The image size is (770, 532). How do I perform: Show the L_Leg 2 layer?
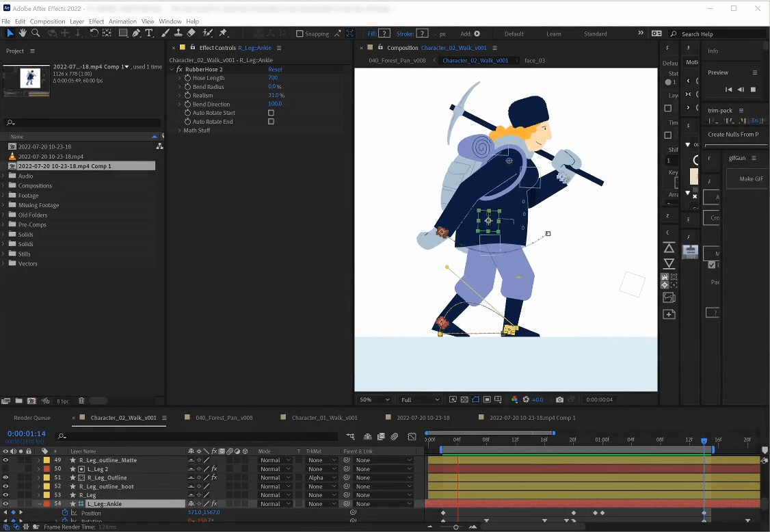coord(6,469)
